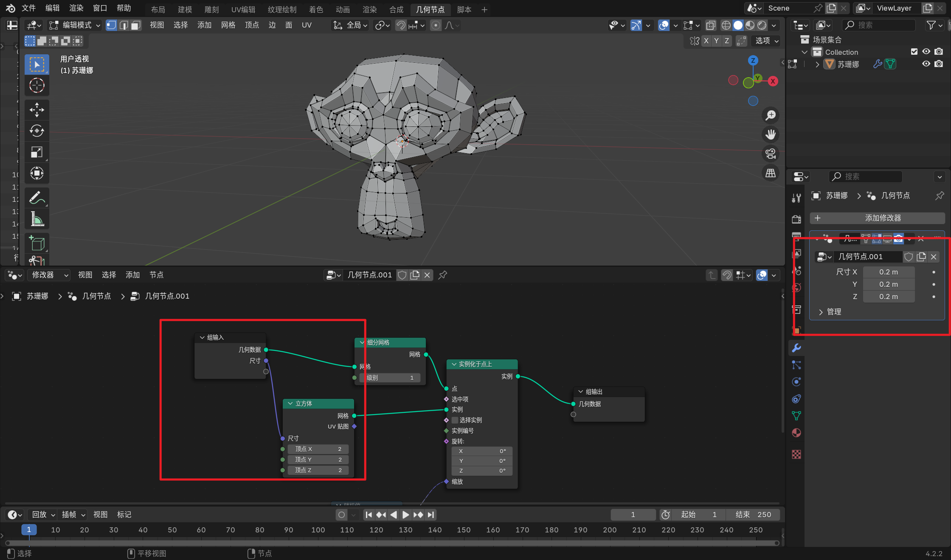Set viewport shading to material preview
Viewport: 951px width, 560px height.
(x=750, y=25)
